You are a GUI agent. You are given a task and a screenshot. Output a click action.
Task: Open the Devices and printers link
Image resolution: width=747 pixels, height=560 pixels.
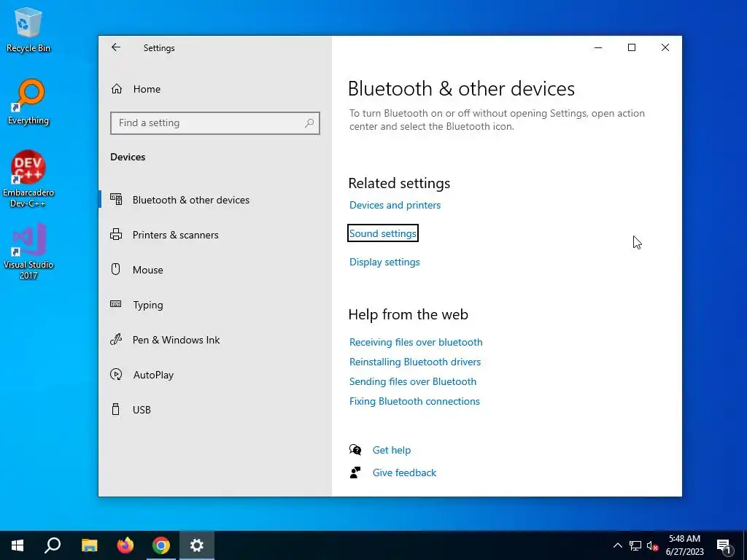pos(395,205)
